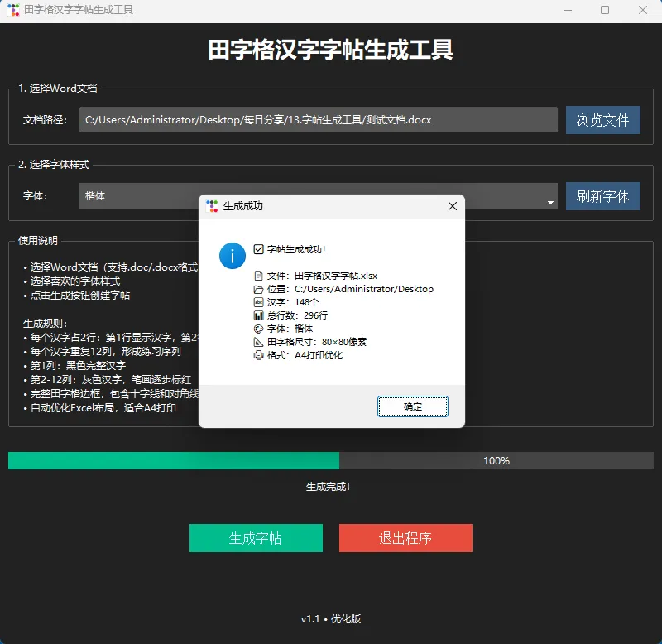Click the palette icon beside 字体: 楷体

click(258, 329)
